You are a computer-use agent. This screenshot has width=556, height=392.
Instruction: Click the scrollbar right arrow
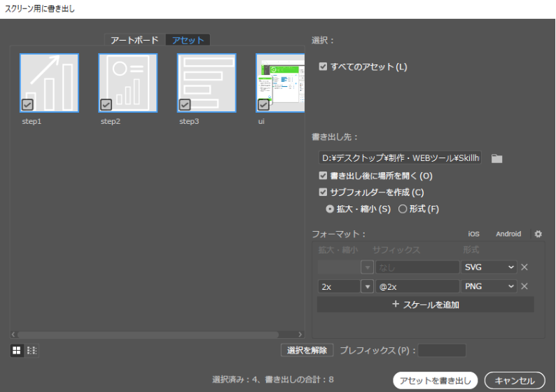point(300,334)
